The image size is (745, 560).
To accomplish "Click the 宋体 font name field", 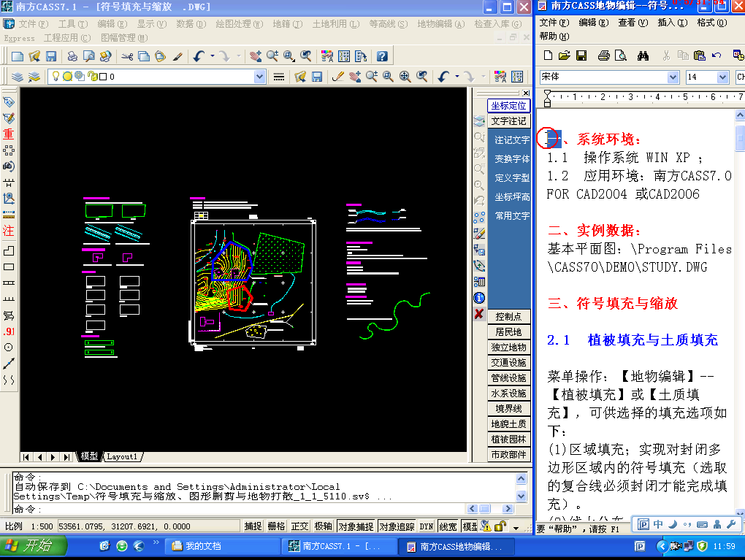I will [603, 77].
